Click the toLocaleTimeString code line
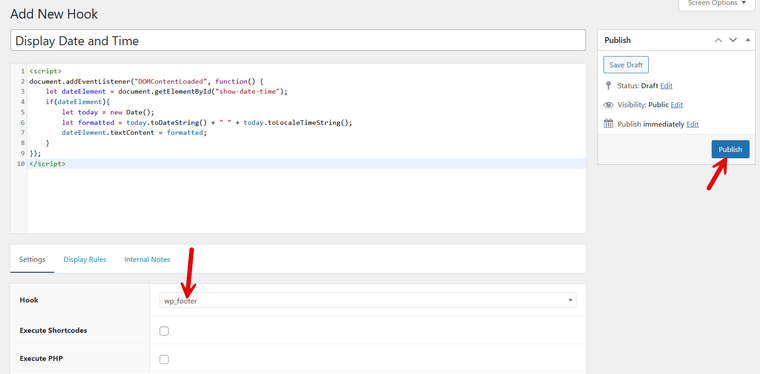Image resolution: width=760 pixels, height=374 pixels. click(207, 123)
